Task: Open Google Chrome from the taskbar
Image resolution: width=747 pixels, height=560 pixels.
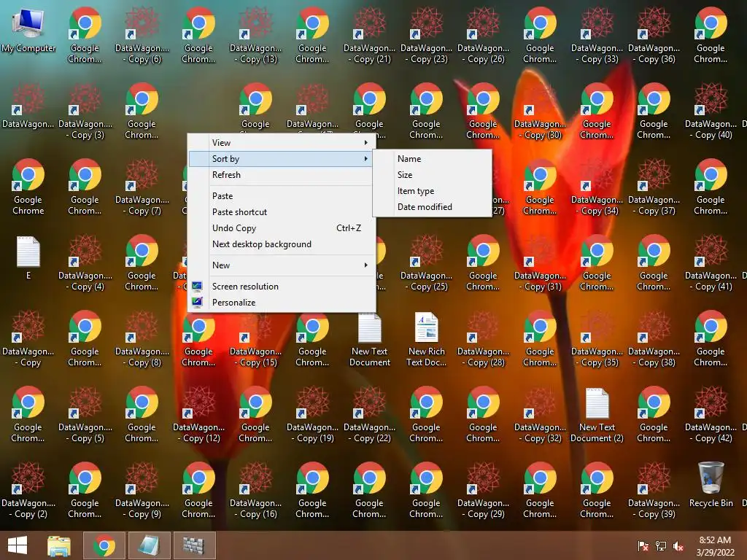Action: point(104,545)
